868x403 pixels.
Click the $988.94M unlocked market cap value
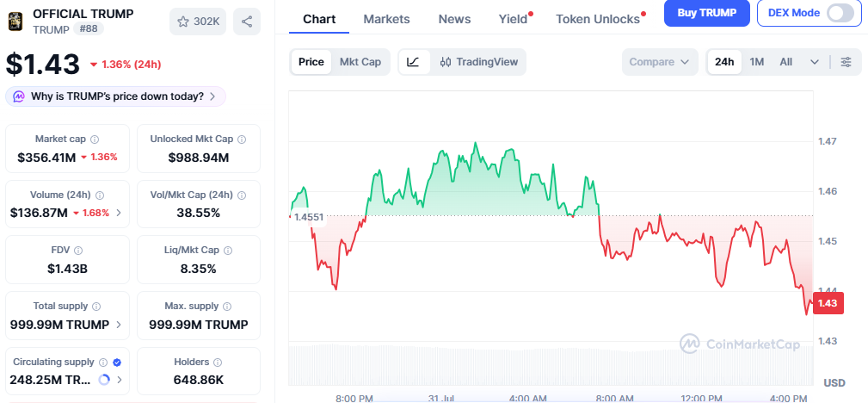coord(198,158)
